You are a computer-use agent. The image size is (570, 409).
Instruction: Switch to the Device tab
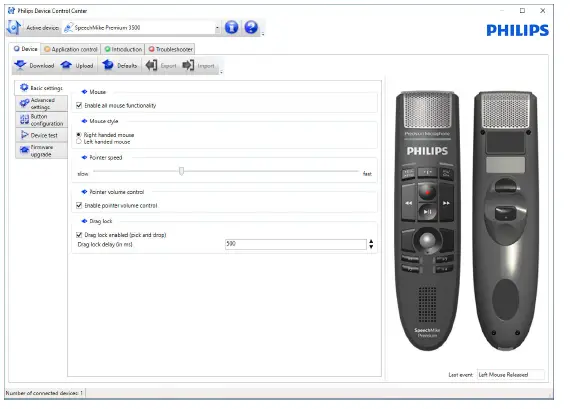click(x=25, y=49)
